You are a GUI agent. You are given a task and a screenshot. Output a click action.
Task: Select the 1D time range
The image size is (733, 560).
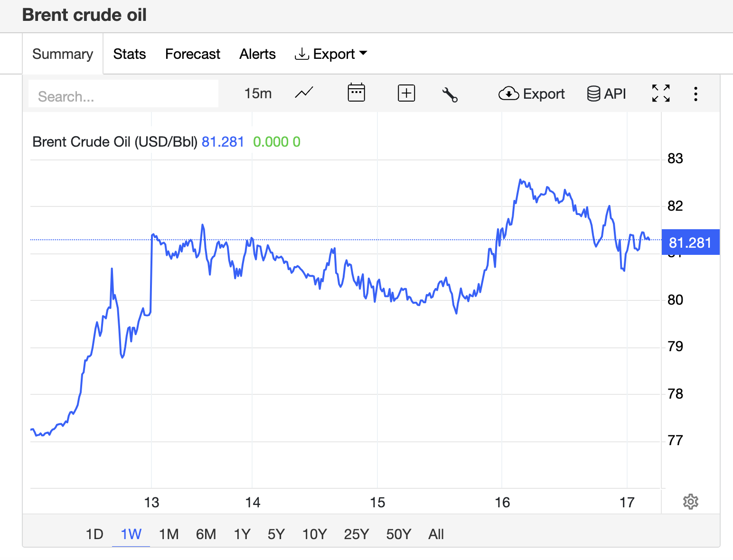tap(94, 534)
